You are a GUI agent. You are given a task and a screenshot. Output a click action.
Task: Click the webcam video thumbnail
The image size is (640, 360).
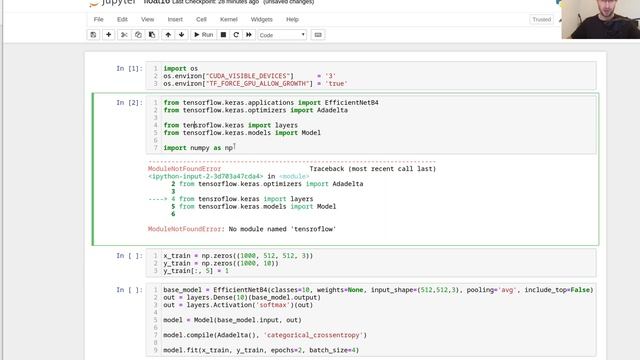(600, 19)
